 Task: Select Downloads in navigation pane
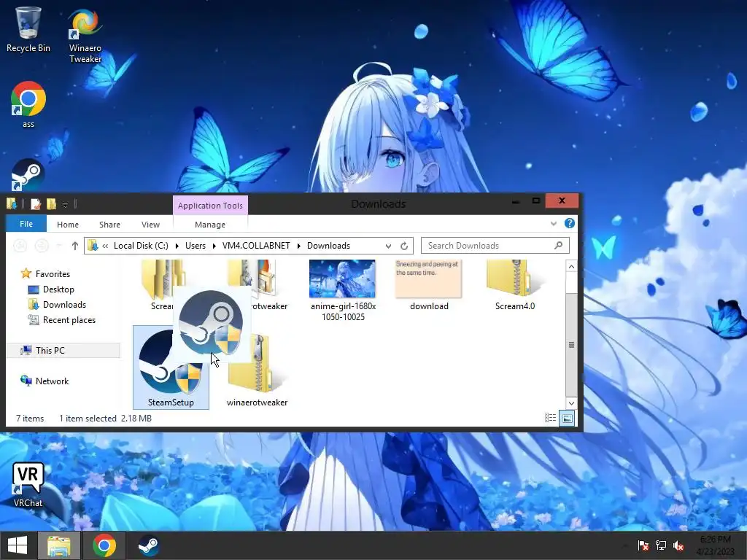[64, 304]
